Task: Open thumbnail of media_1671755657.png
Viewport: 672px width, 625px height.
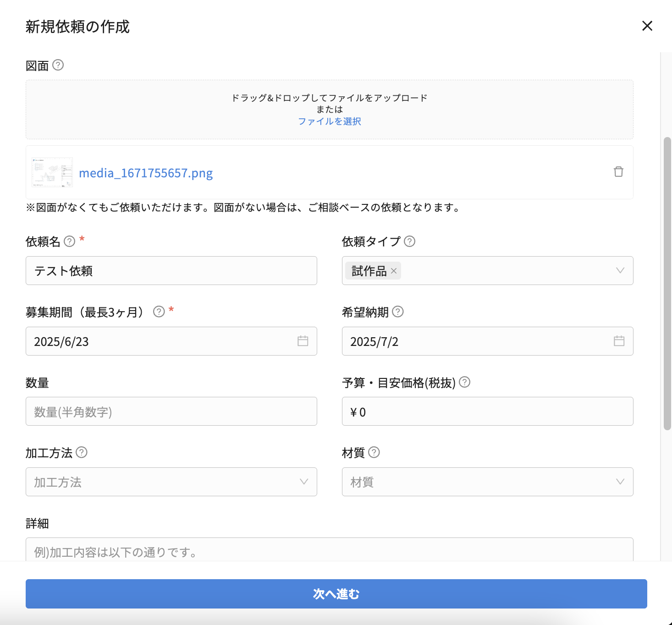Action: 52,172
